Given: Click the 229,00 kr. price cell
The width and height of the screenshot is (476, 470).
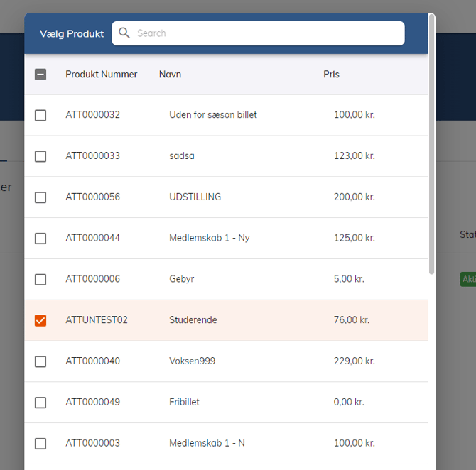Looking at the screenshot, I should click(354, 361).
